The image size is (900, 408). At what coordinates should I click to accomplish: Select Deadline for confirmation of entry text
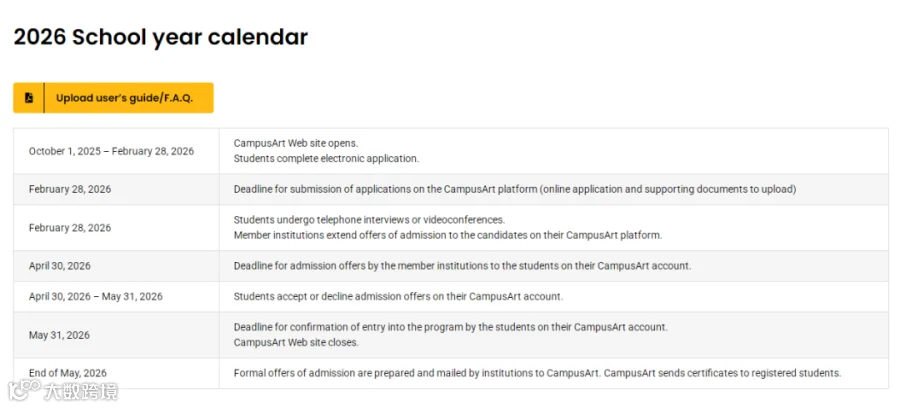[451, 327]
